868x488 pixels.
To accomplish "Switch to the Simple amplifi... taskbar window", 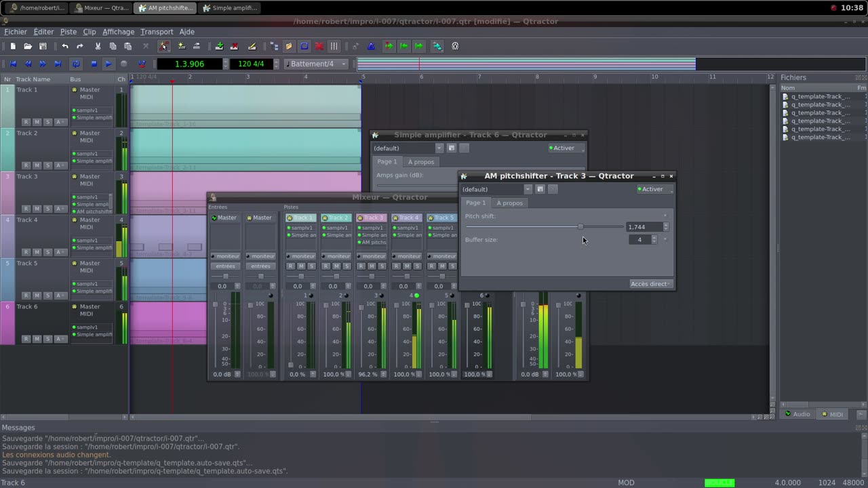I will pyautogui.click(x=230, y=8).
